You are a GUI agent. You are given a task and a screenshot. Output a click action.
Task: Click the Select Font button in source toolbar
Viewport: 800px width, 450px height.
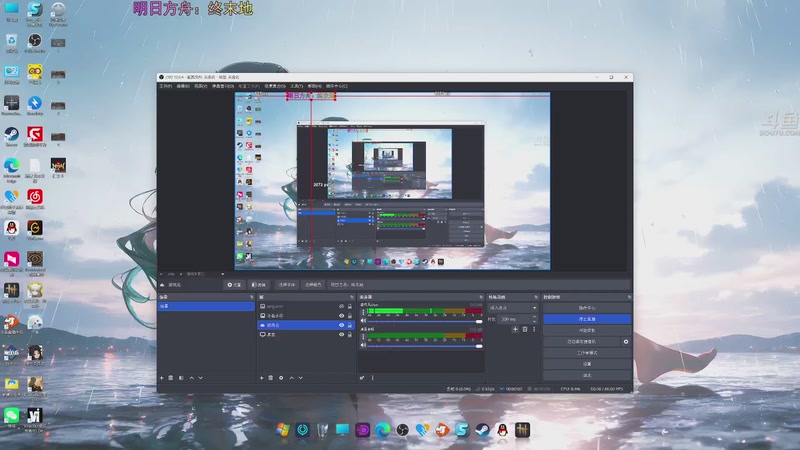point(287,285)
